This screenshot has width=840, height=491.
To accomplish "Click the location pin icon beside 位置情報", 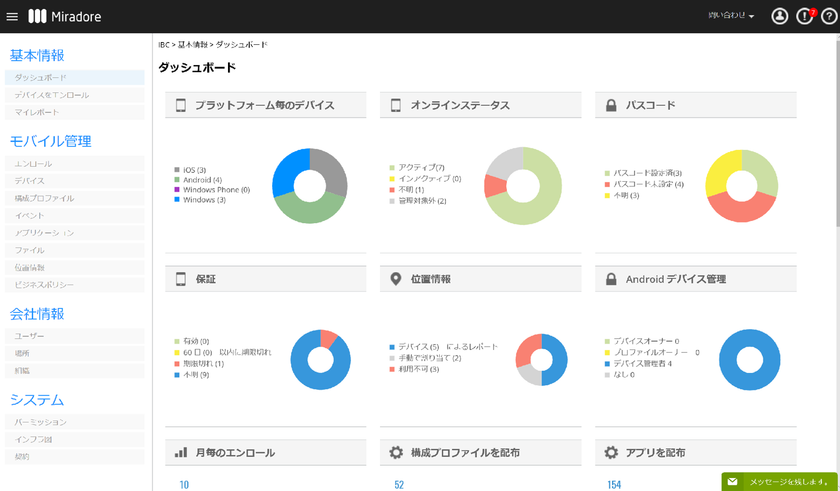I will (396, 279).
